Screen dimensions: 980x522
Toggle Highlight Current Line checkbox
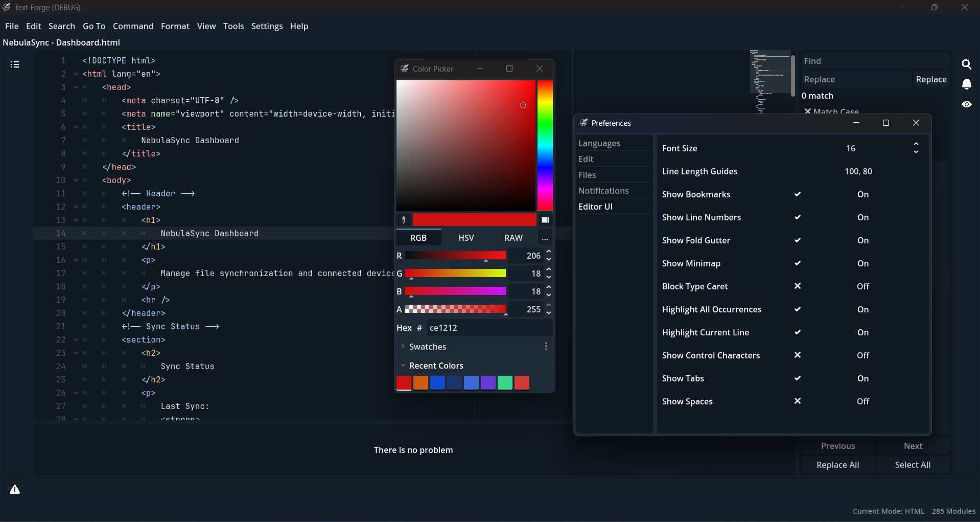[798, 332]
